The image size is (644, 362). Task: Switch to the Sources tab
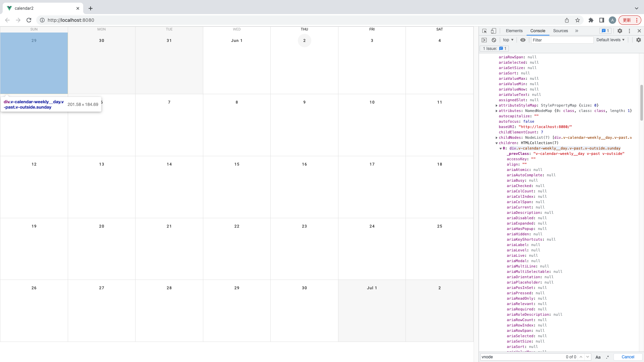560,31
